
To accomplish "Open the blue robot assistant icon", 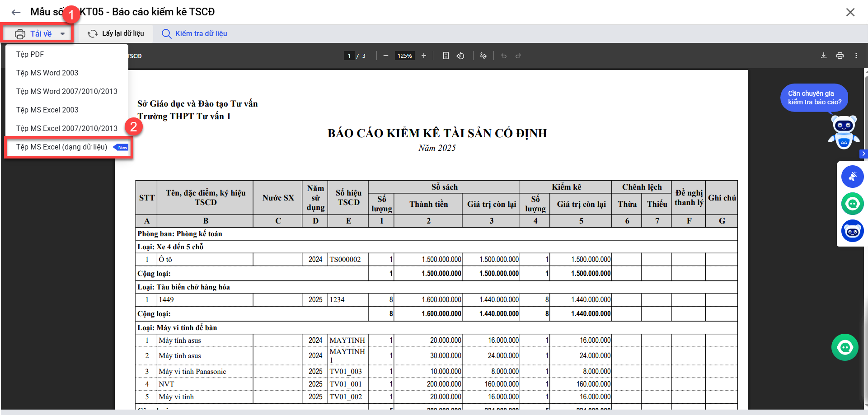I will pyautogui.click(x=852, y=231).
